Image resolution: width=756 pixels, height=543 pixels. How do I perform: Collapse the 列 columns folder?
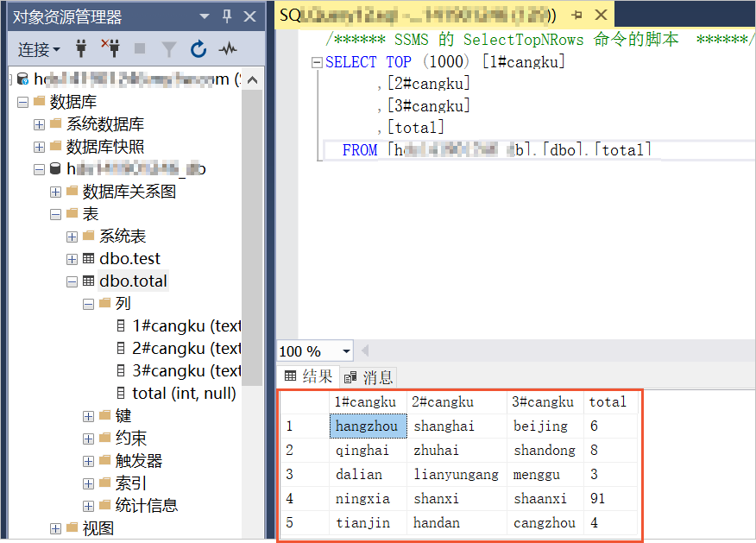88,304
